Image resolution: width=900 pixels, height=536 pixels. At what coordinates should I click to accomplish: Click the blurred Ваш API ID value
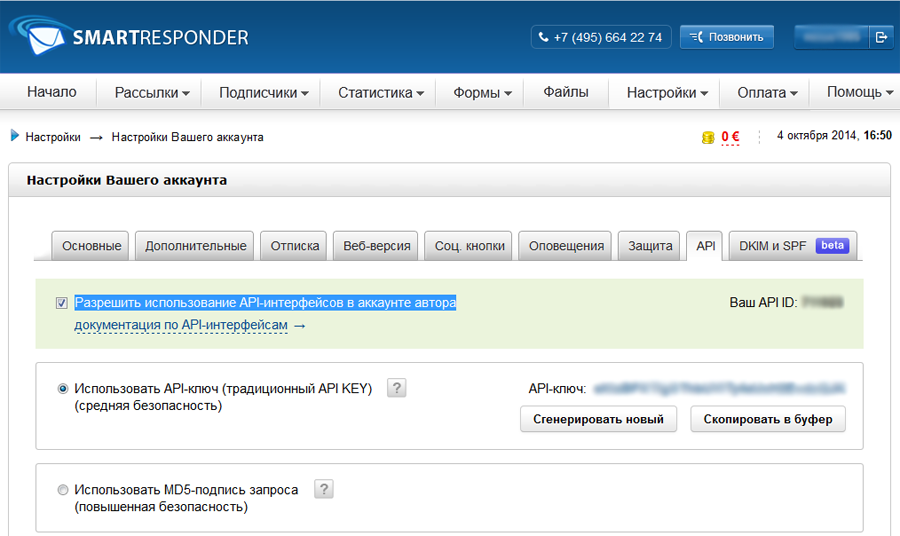(x=822, y=302)
